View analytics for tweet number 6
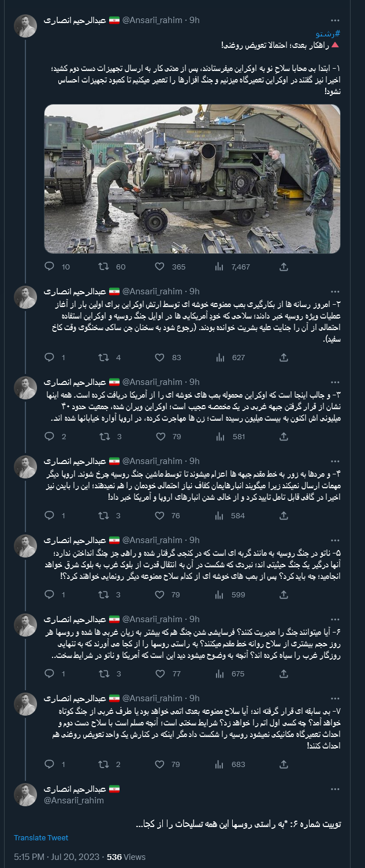Screen dimensions: 365x868 point(220,671)
